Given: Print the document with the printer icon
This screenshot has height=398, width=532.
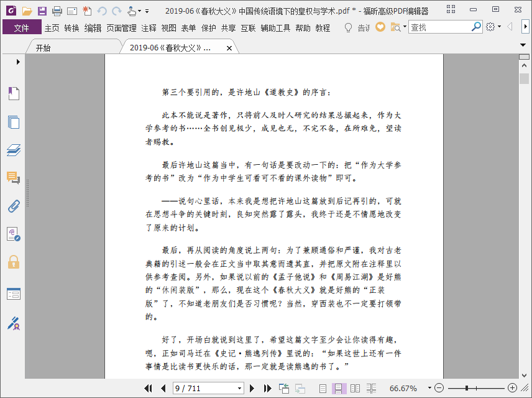Looking at the screenshot, I should point(57,11).
